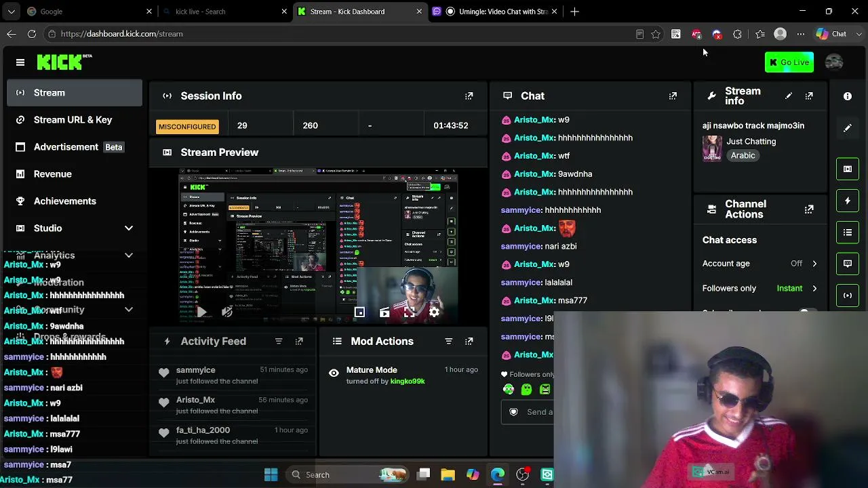
Task: Expand the Community submenu chevron
Action: 129,310
